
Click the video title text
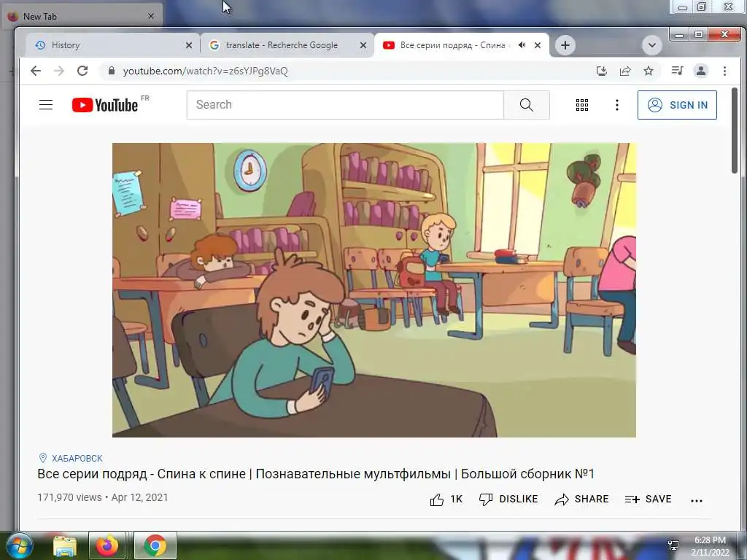316,474
